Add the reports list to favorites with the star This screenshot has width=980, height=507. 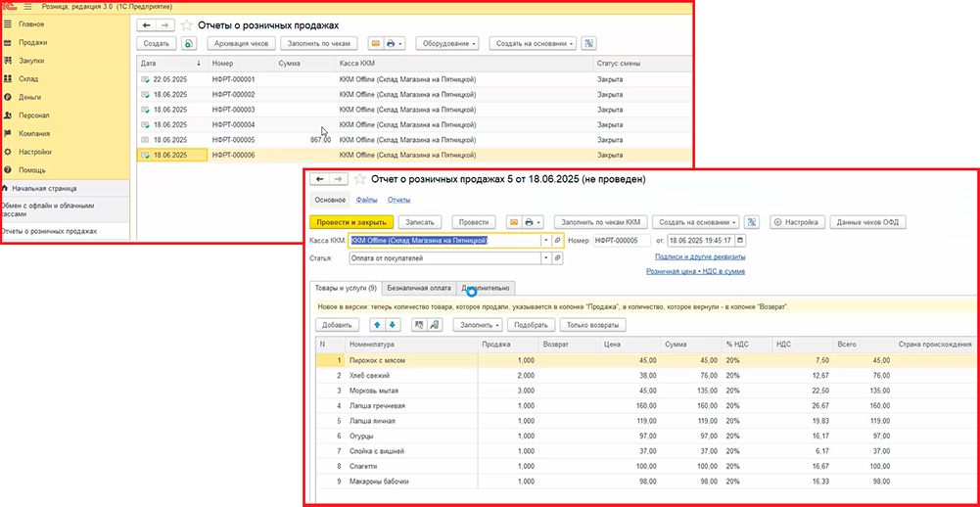click(187, 24)
